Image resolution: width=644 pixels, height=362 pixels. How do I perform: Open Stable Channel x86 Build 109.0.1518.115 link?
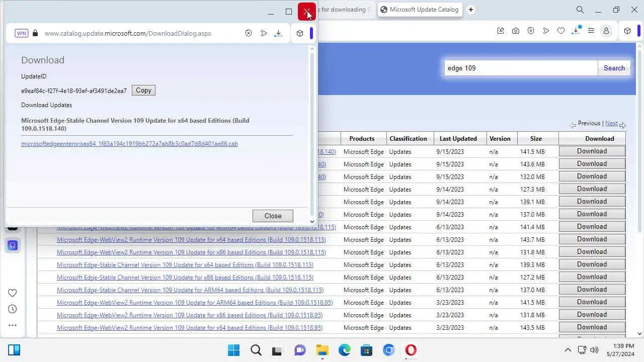(x=185, y=278)
